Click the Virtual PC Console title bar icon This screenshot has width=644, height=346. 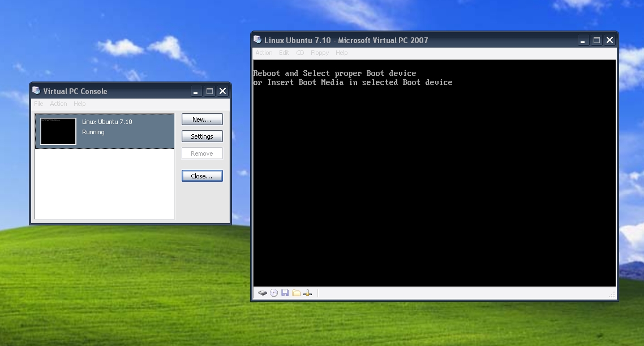(x=36, y=91)
